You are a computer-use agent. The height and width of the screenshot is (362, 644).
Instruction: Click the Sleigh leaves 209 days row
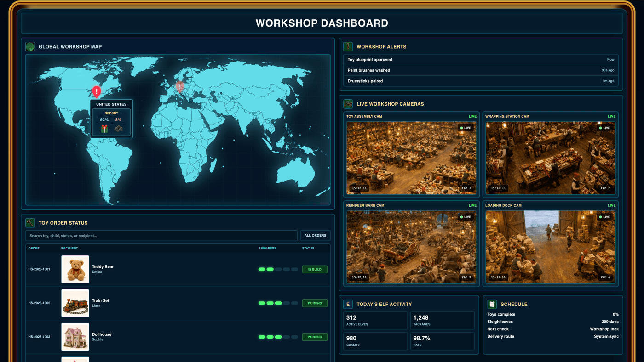553,322
